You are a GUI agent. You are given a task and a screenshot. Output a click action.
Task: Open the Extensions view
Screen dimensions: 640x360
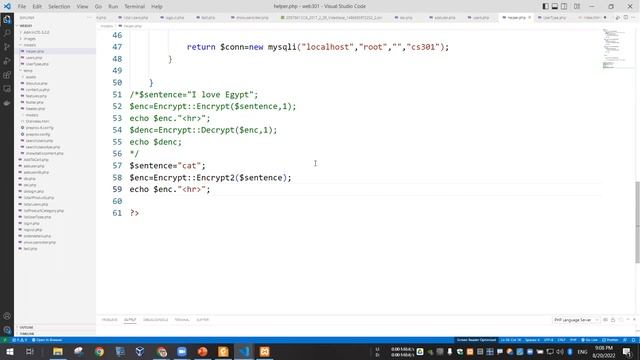[7, 75]
